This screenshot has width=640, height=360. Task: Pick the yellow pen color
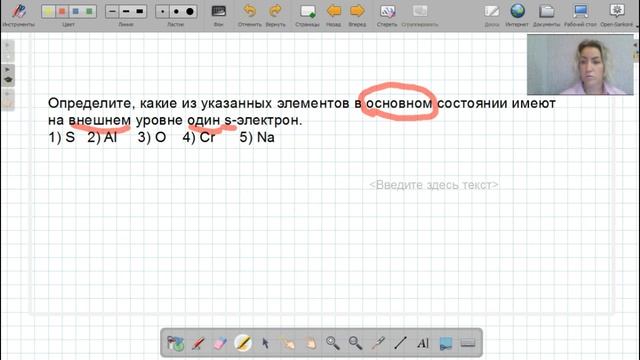point(49,11)
